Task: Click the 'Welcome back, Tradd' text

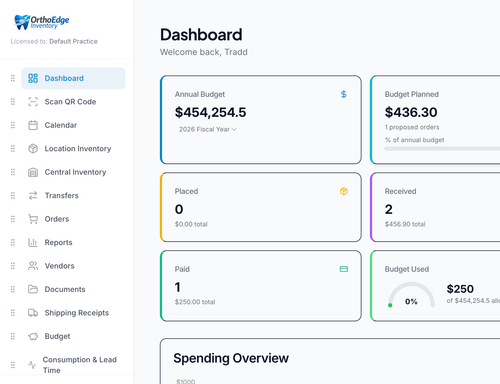Action: point(204,52)
